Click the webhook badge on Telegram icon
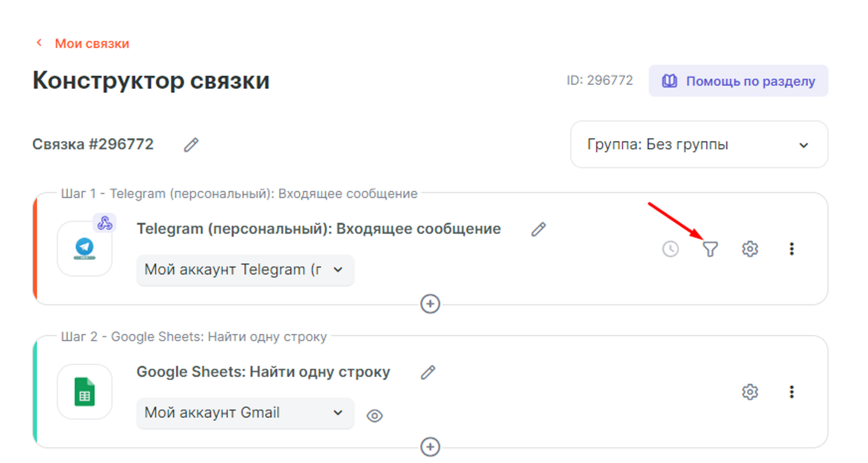 [x=105, y=223]
